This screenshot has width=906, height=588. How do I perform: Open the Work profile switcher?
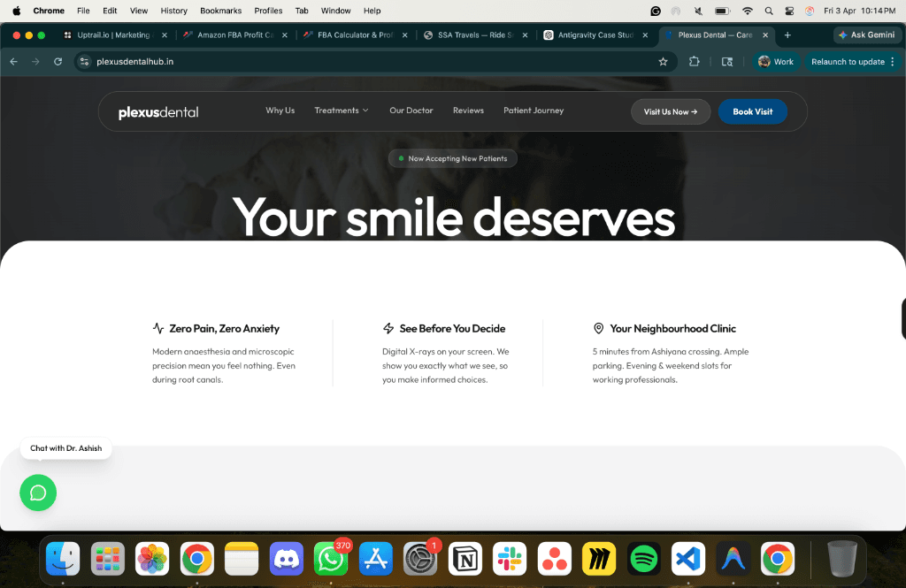776,62
